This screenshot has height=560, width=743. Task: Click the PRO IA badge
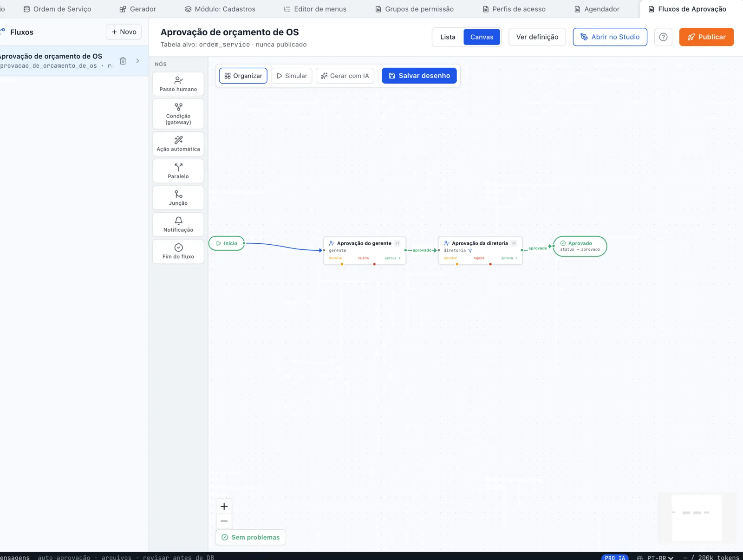pos(615,557)
